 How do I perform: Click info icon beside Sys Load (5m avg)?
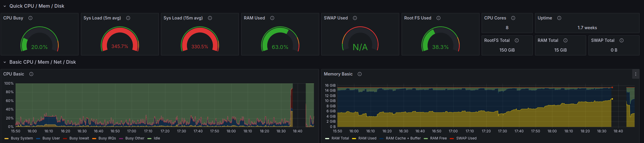128,18
